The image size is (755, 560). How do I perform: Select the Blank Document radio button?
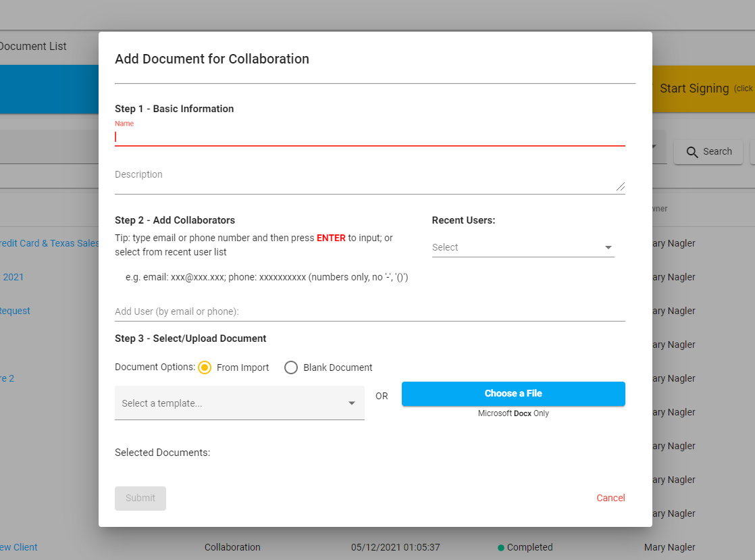click(291, 367)
